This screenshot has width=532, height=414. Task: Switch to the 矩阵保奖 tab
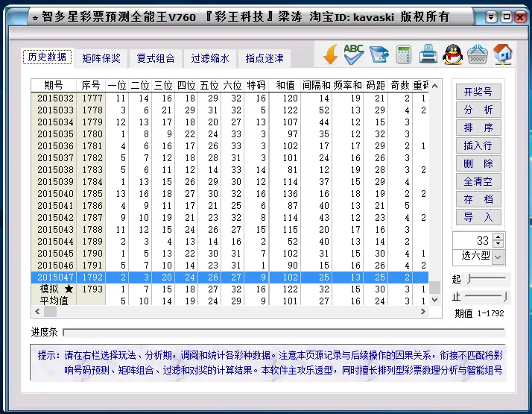point(101,58)
